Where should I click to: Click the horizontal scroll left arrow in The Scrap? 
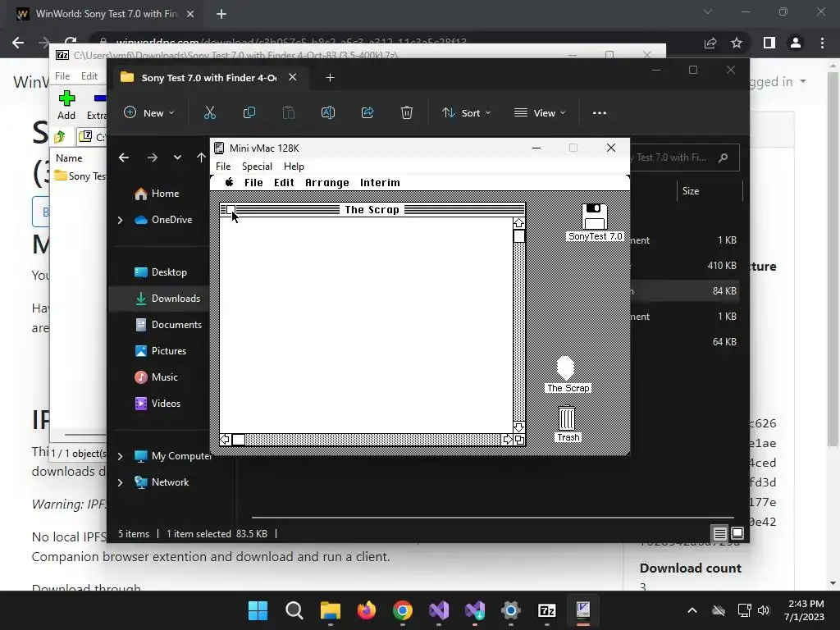(225, 440)
